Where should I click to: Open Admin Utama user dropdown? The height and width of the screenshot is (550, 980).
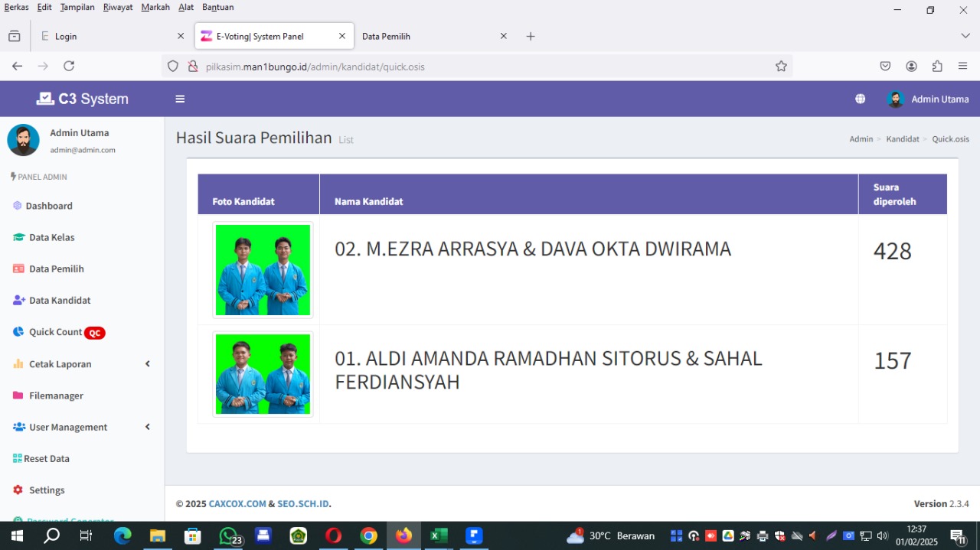click(928, 99)
